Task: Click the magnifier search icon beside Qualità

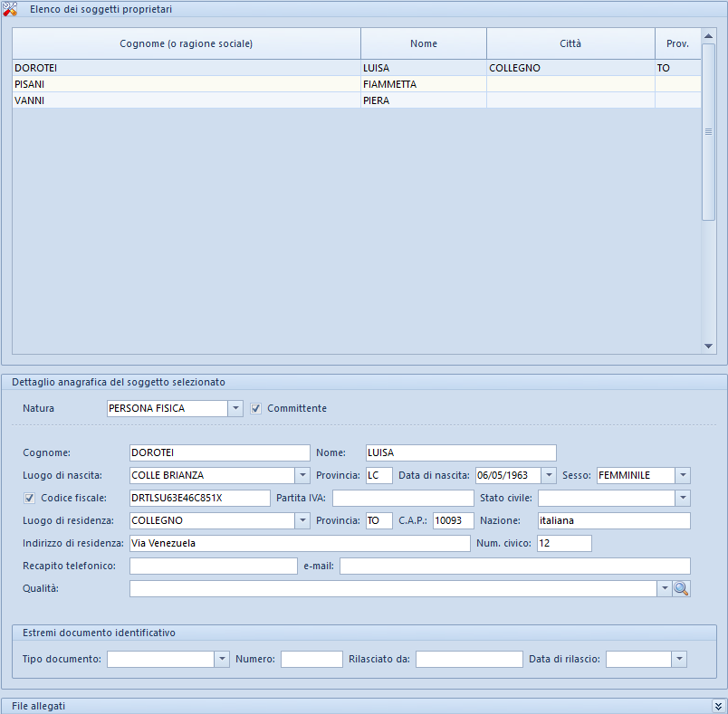Action: [x=681, y=588]
